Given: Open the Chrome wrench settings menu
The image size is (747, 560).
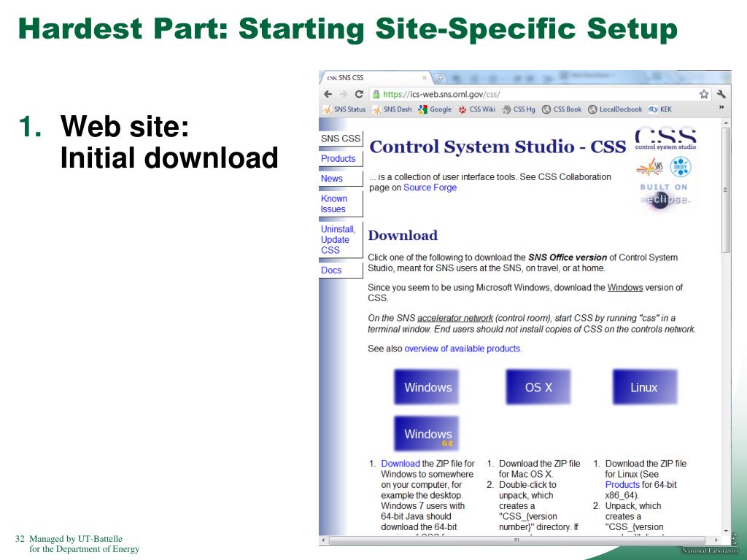Looking at the screenshot, I should coord(721,94).
